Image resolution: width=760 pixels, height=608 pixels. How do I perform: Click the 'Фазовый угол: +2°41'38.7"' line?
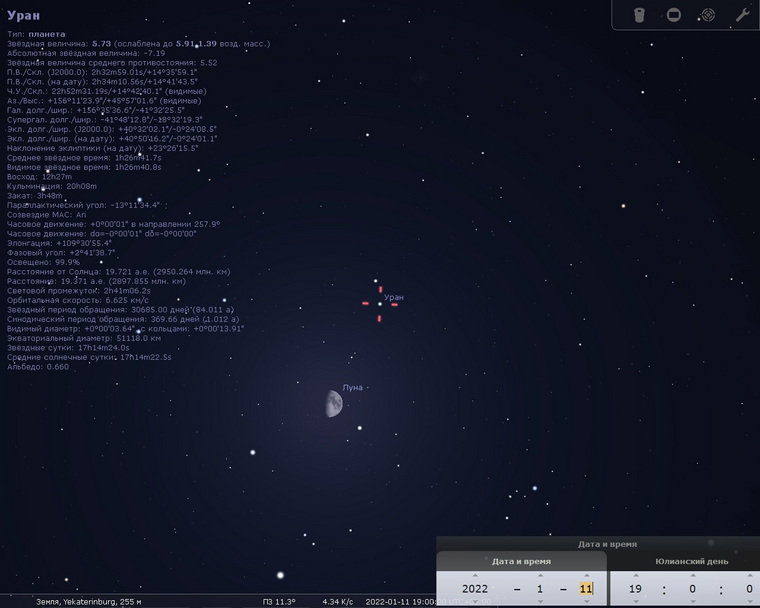(x=61, y=253)
